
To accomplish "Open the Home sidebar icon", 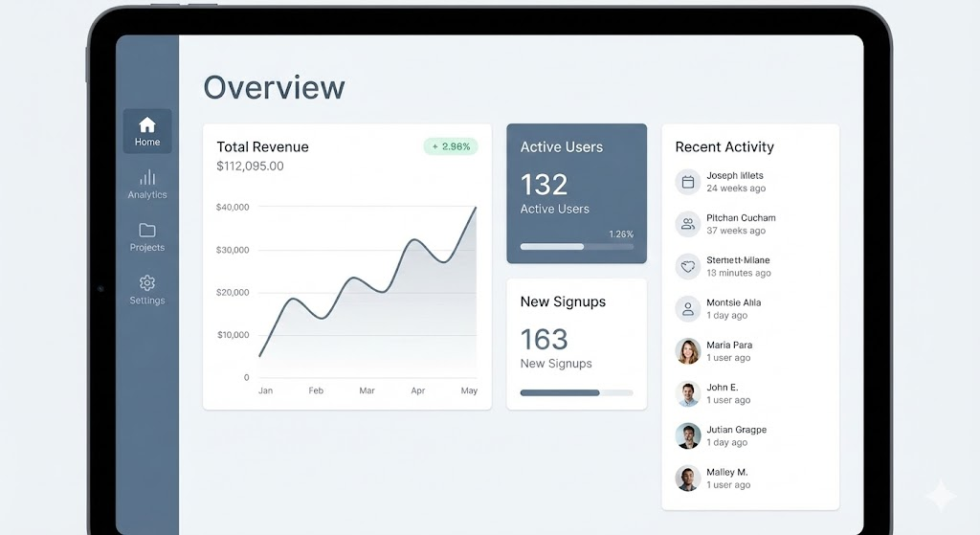I will (147, 125).
